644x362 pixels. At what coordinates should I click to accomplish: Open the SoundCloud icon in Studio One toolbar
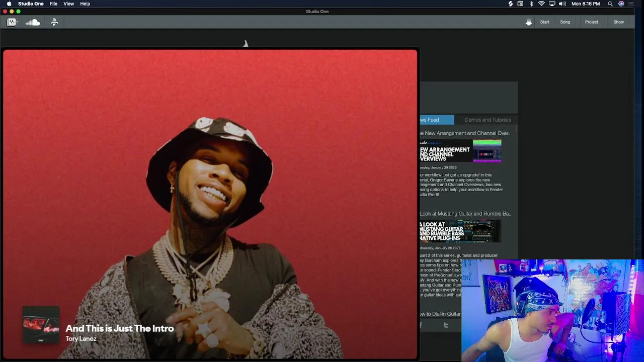[x=33, y=22]
